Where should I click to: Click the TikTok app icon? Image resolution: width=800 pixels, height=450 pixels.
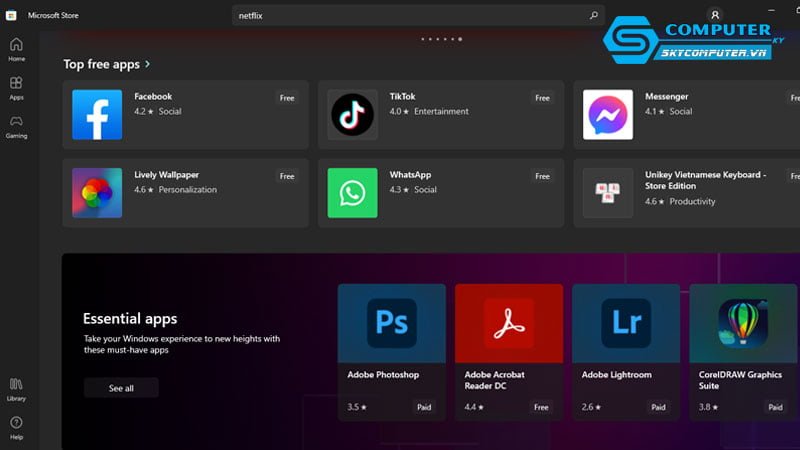(353, 115)
